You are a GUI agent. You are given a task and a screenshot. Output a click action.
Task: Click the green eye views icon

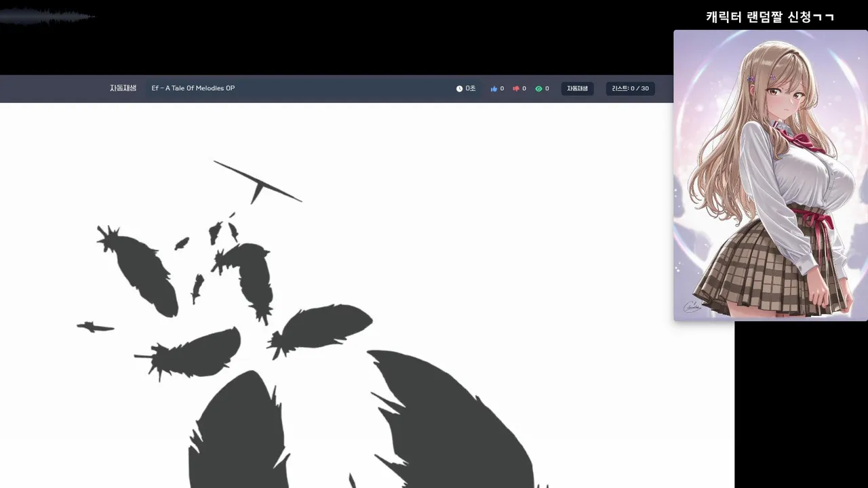(538, 89)
